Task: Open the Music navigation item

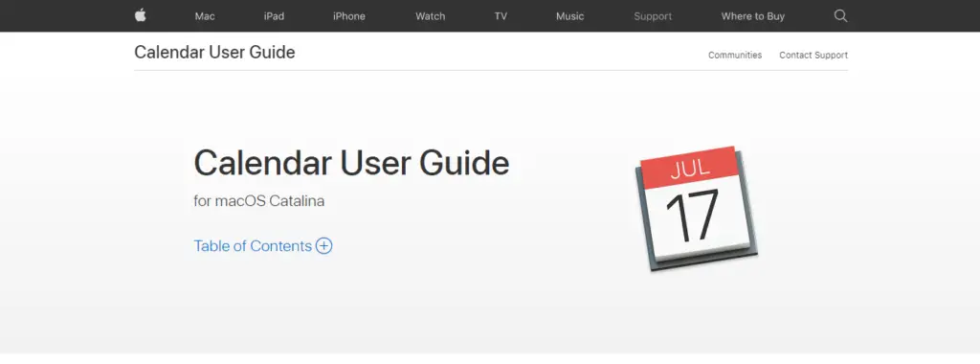Action: [x=570, y=16]
